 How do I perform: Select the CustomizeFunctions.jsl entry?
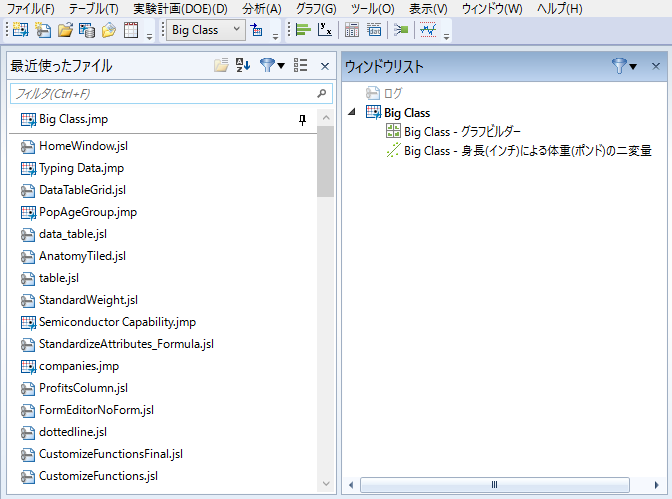(98, 476)
